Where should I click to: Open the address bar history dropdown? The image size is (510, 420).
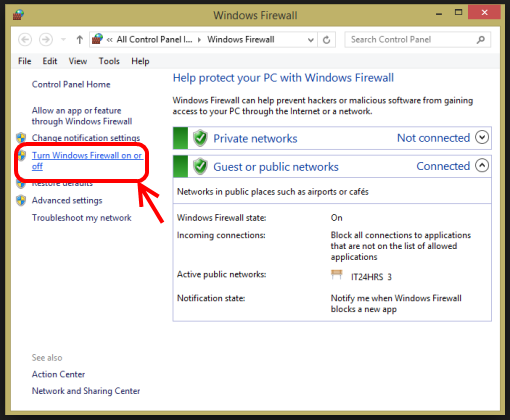[310, 40]
